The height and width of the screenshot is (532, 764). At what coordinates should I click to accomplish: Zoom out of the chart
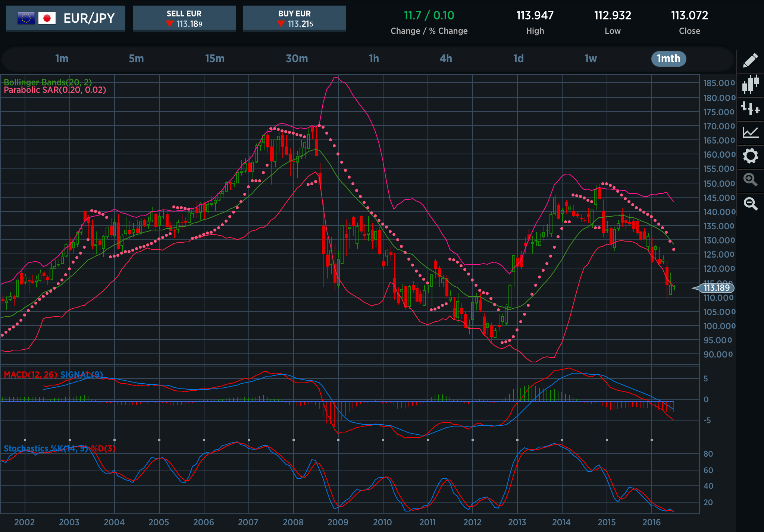[x=750, y=204]
